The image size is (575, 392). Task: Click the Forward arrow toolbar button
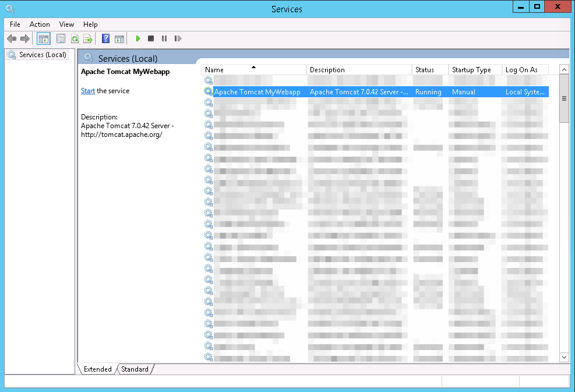pyautogui.click(x=24, y=39)
